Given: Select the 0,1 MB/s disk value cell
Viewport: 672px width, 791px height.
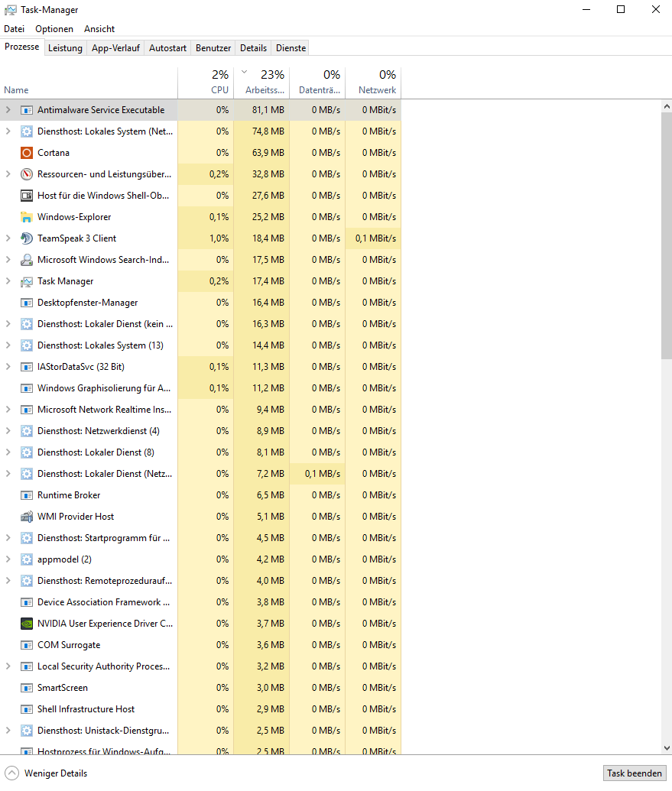Looking at the screenshot, I should coord(318,474).
